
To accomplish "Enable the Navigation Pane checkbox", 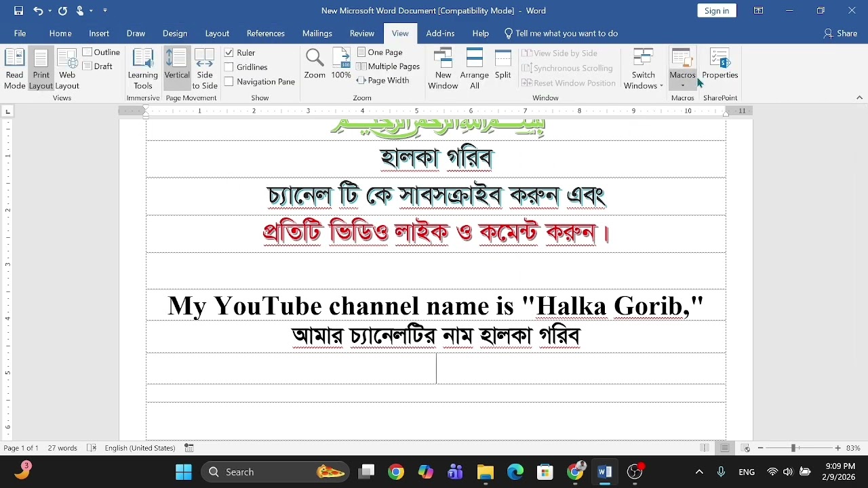I will [229, 81].
